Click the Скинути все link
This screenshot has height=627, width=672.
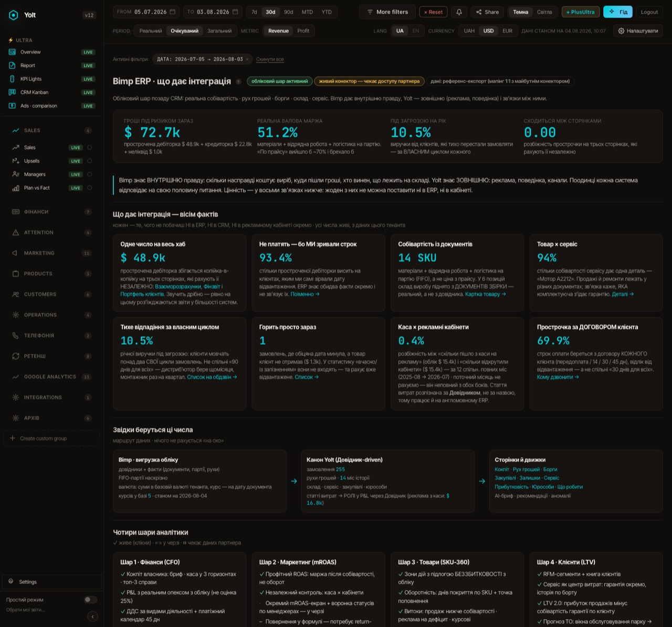[x=270, y=59]
